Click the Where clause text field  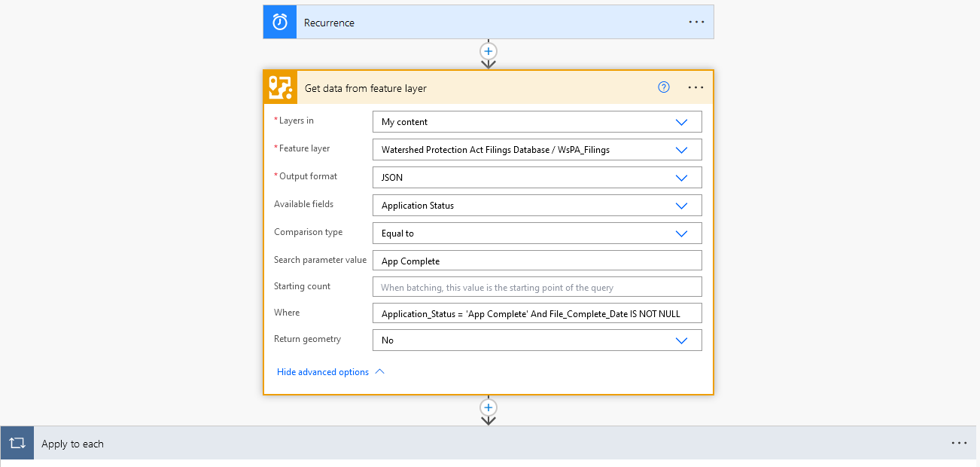pyautogui.click(x=537, y=313)
